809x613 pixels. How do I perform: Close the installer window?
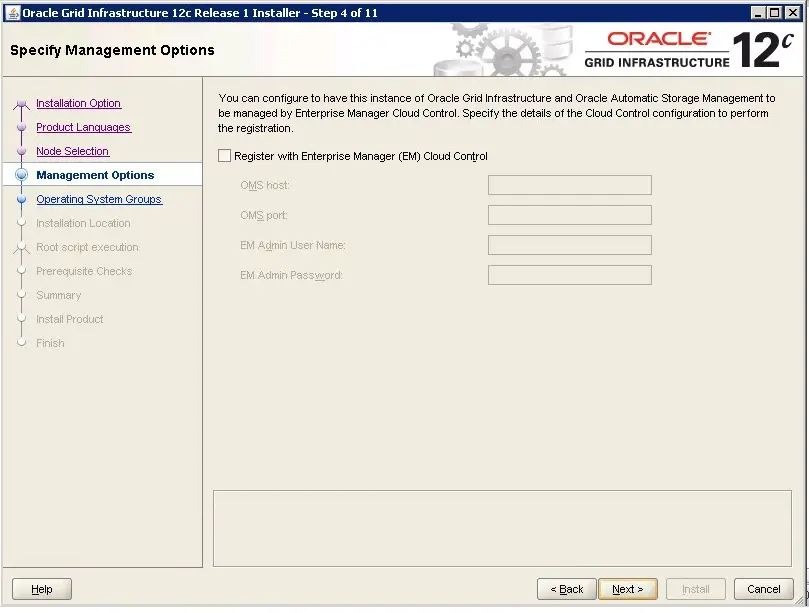(x=792, y=13)
